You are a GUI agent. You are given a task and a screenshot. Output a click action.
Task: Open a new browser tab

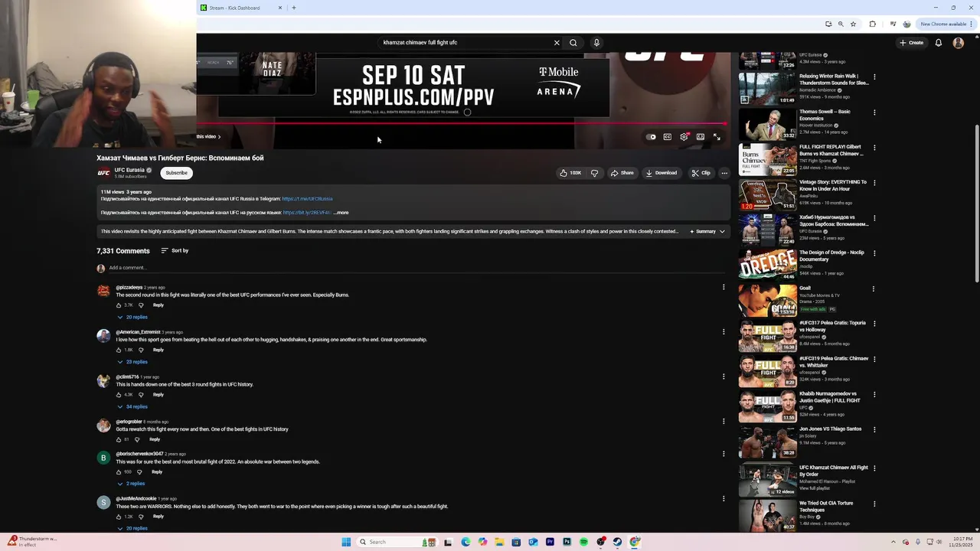tap(293, 8)
